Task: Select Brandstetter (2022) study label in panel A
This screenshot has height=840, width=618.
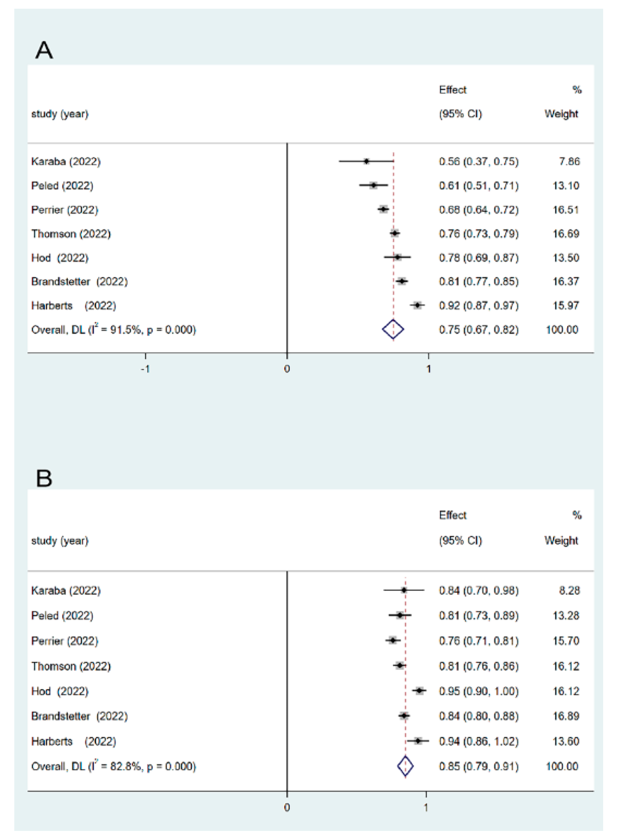Action: click(x=79, y=281)
